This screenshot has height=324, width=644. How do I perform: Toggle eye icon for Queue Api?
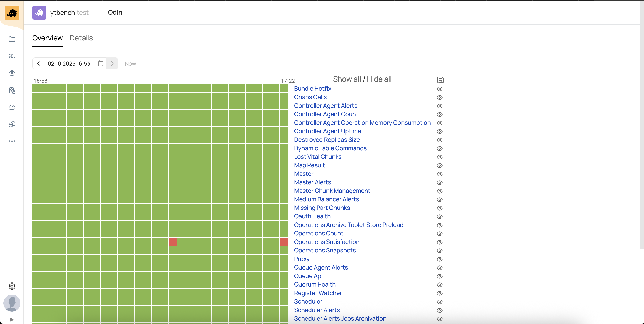[x=439, y=276]
